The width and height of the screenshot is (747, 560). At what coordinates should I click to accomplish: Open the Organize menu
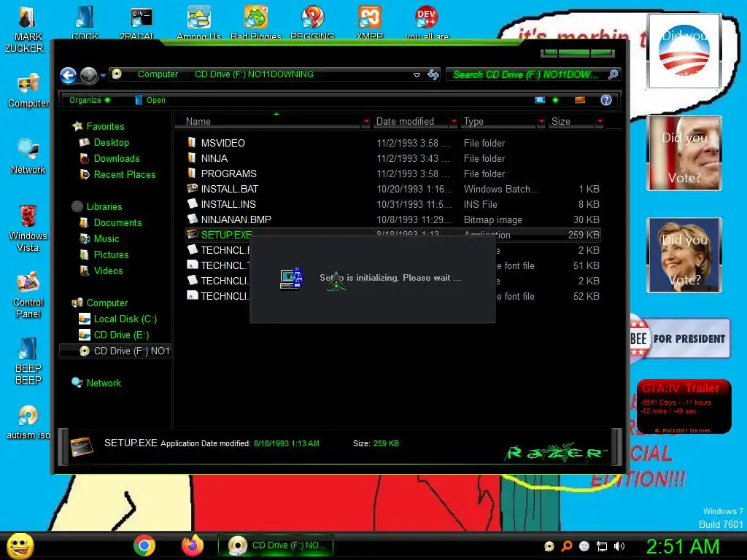tap(90, 100)
